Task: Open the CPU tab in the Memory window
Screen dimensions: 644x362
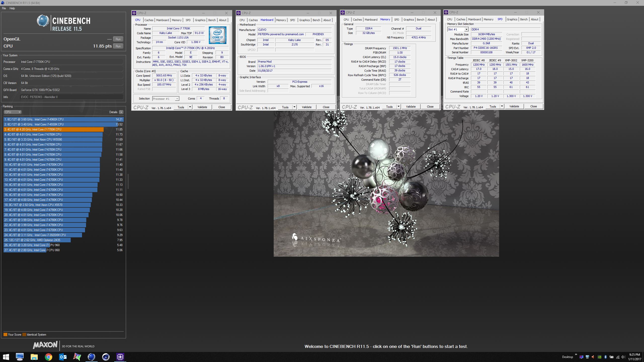Action: [346, 20]
